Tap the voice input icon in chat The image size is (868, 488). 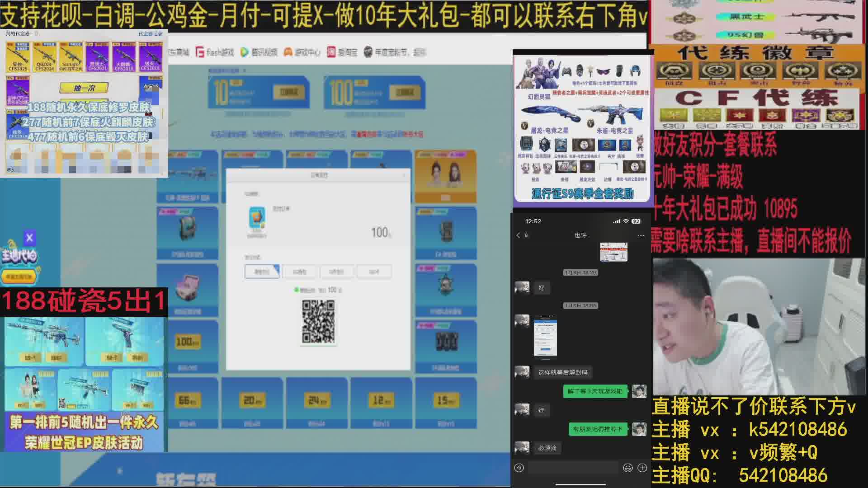519,468
